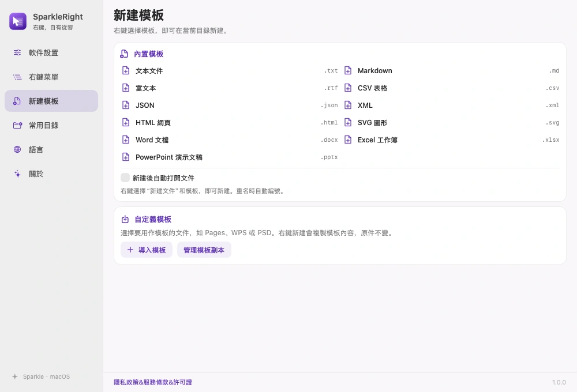Click the .xml extension label
Viewport: 577px width, 392px height.
(552, 105)
